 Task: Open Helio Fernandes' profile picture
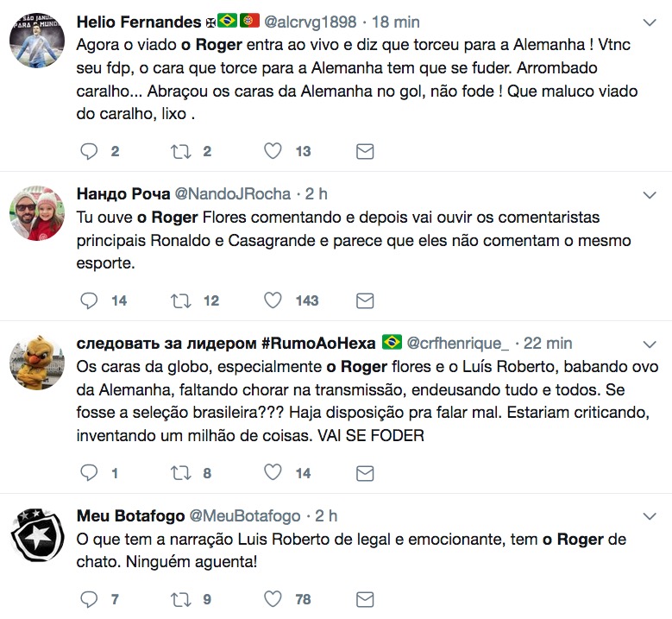click(37, 41)
